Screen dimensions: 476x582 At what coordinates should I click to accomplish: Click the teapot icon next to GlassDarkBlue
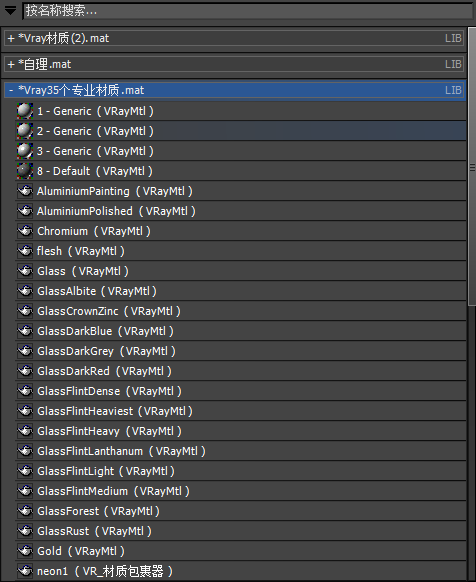[x=25, y=331]
